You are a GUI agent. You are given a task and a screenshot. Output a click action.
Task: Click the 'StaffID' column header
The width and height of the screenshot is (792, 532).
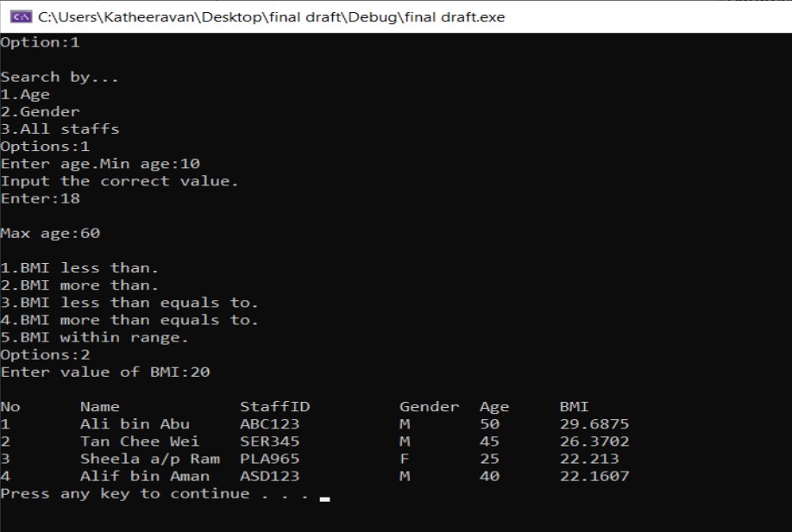pyautogui.click(x=274, y=407)
